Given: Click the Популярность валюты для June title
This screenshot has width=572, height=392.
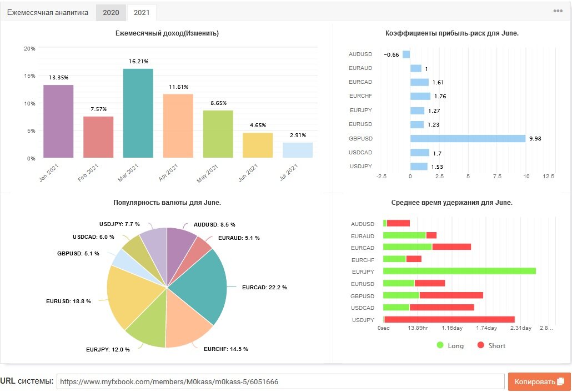Looking at the screenshot, I should [167, 202].
